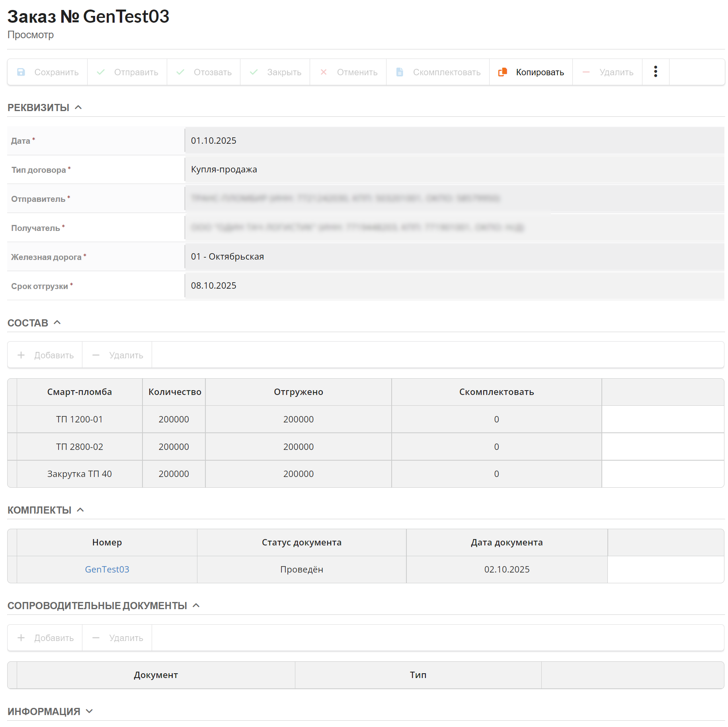This screenshot has height=727, width=728.
Task: Select the Закрутка ТП 40 row cell
Action: pyautogui.click(x=80, y=474)
